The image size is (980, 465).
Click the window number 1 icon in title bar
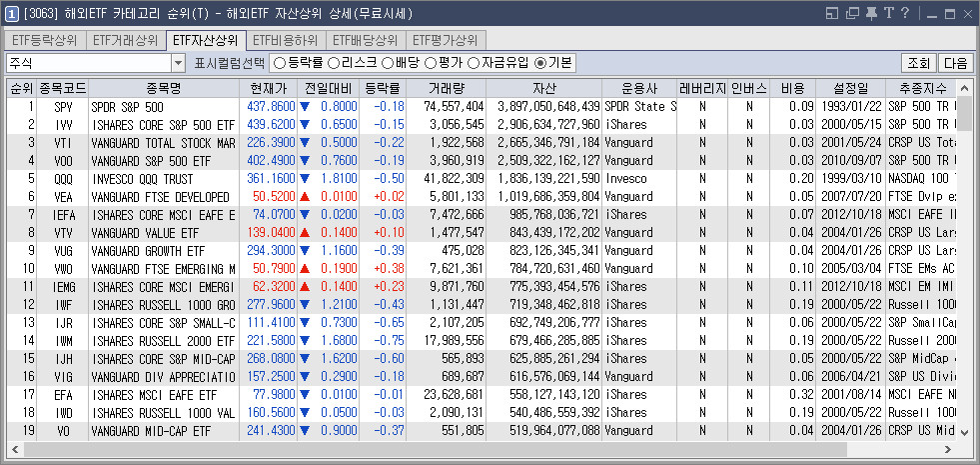[x=11, y=13]
